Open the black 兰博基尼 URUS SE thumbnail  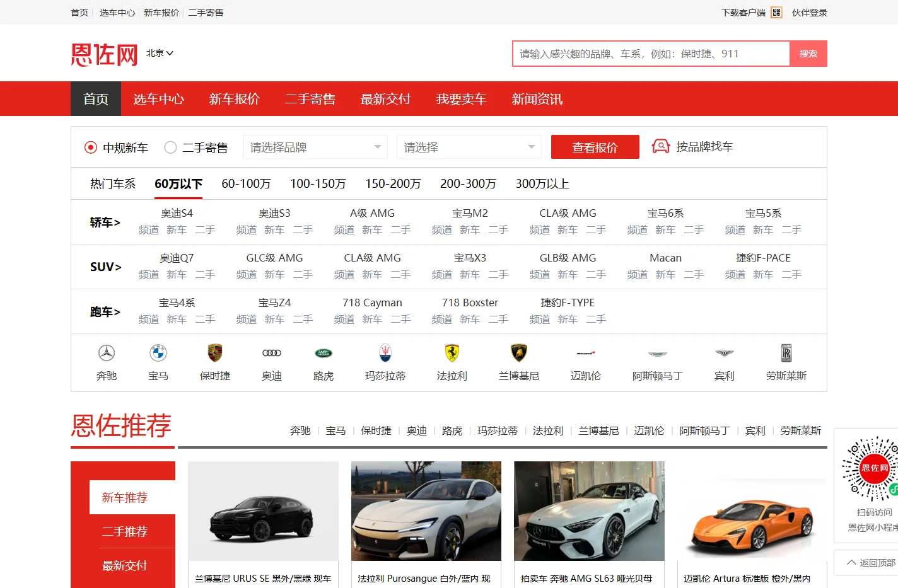263,511
